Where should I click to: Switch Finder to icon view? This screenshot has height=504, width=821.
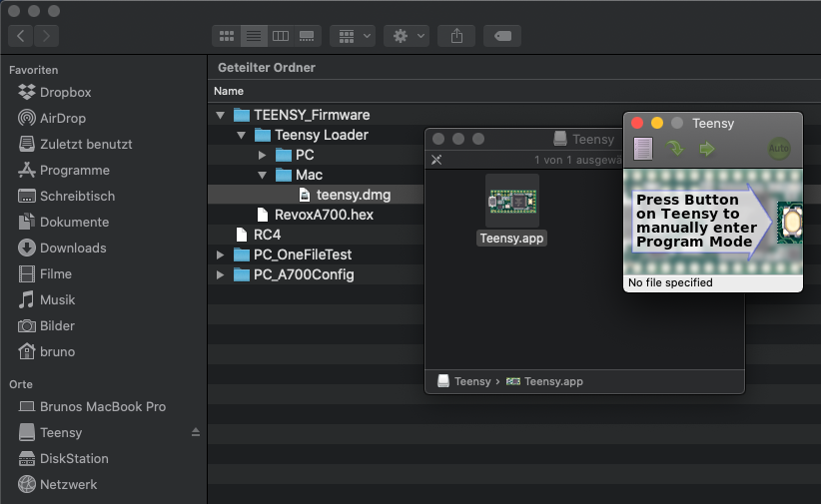(227, 36)
